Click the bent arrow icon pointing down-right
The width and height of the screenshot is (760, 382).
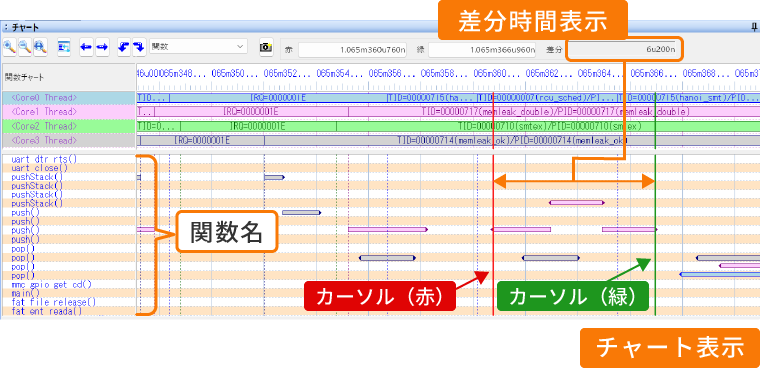click(139, 47)
